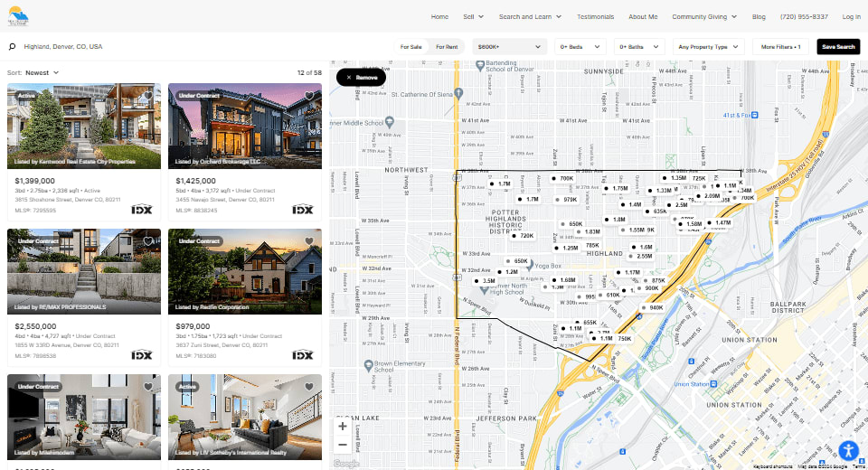Click the $2,550,000 price text
This screenshot has width=868, height=470.
coord(35,326)
